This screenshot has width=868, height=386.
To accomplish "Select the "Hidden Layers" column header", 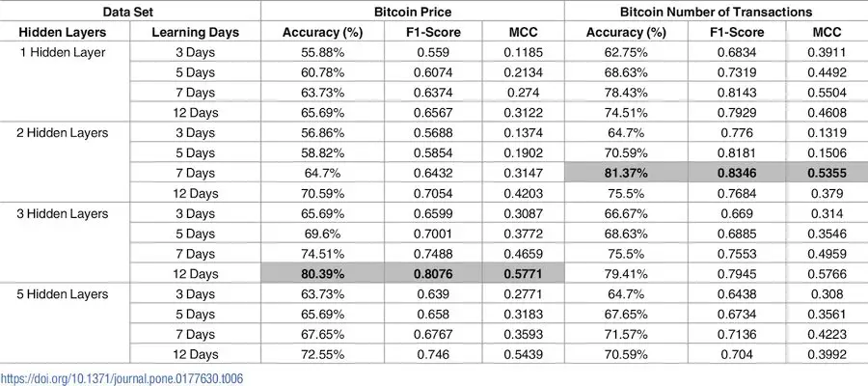I will click(x=65, y=32).
